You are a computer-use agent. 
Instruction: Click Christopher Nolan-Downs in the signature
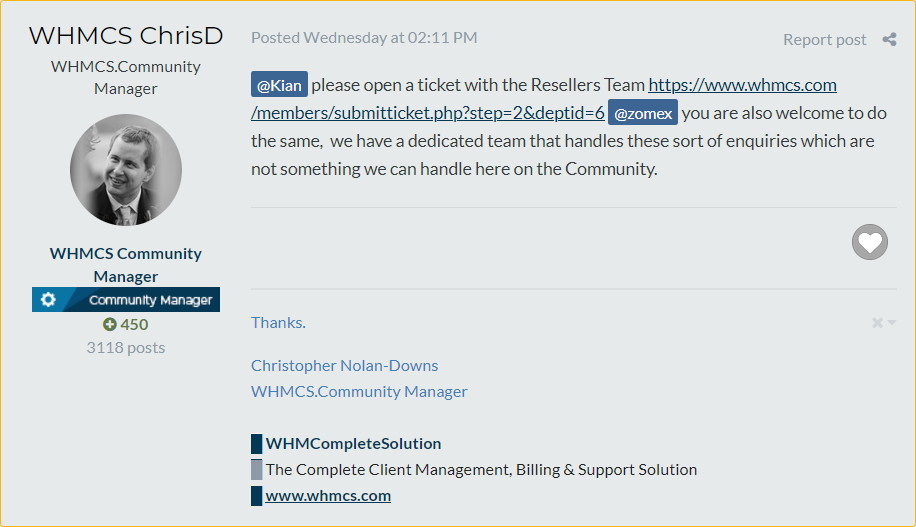click(345, 366)
